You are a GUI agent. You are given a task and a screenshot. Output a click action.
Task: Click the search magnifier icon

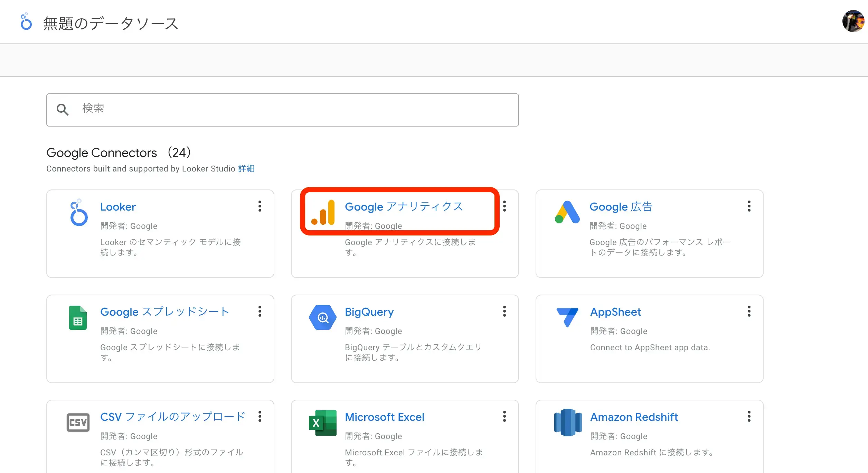[x=63, y=110]
